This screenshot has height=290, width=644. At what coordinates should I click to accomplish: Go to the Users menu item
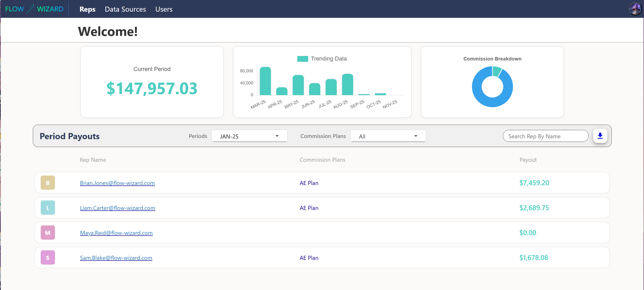(164, 9)
